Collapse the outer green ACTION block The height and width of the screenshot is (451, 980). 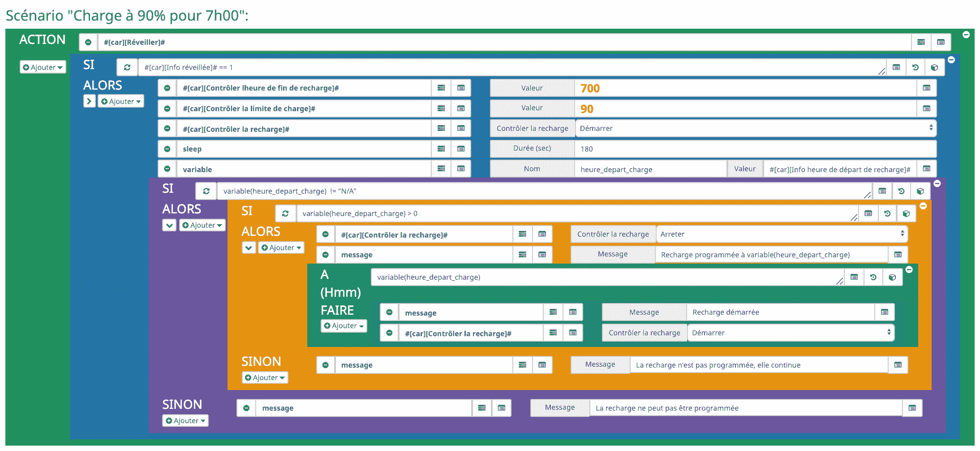click(966, 35)
